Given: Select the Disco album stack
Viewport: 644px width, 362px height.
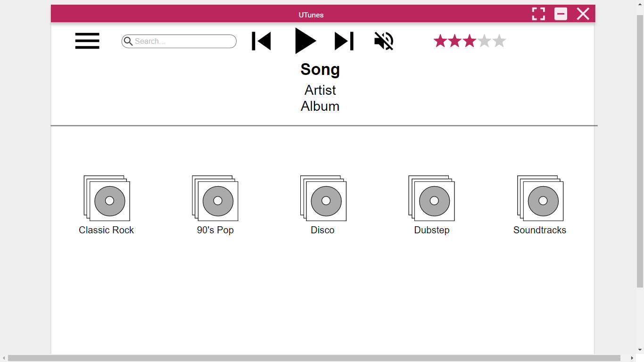Looking at the screenshot, I should (323, 198).
